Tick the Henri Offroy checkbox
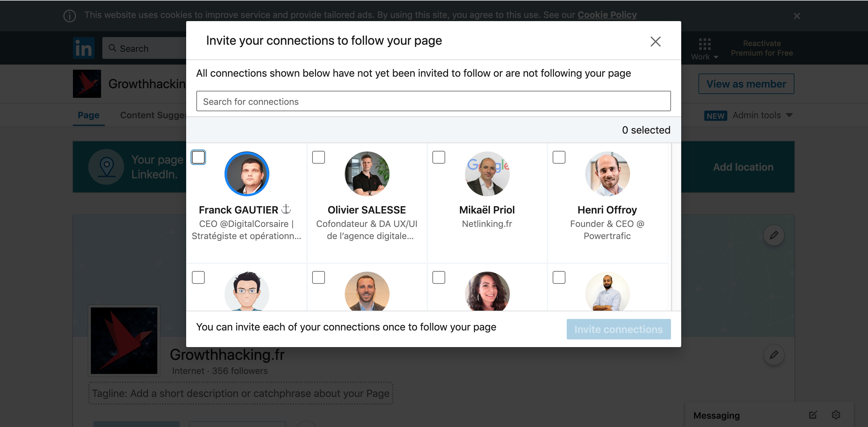This screenshot has height=427, width=868. click(559, 157)
